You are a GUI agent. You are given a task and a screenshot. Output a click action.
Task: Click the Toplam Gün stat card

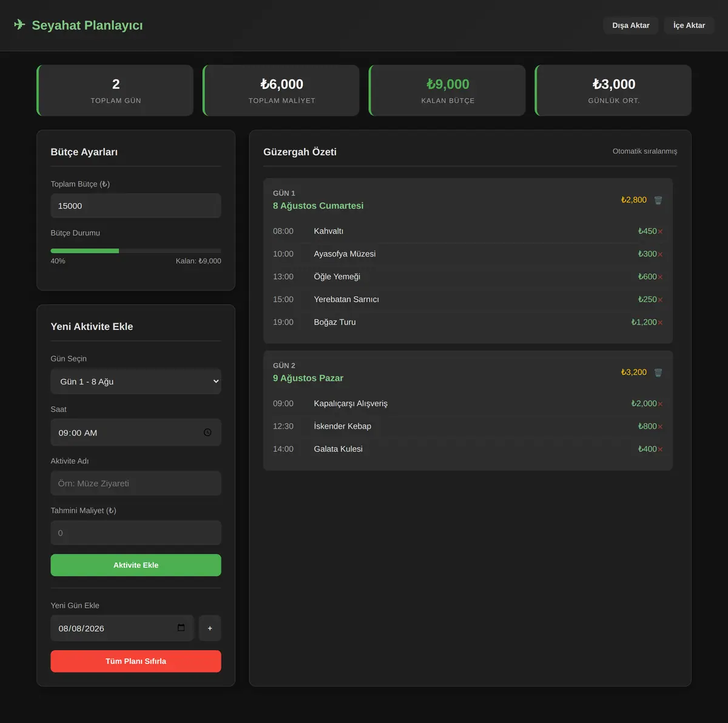(x=115, y=90)
